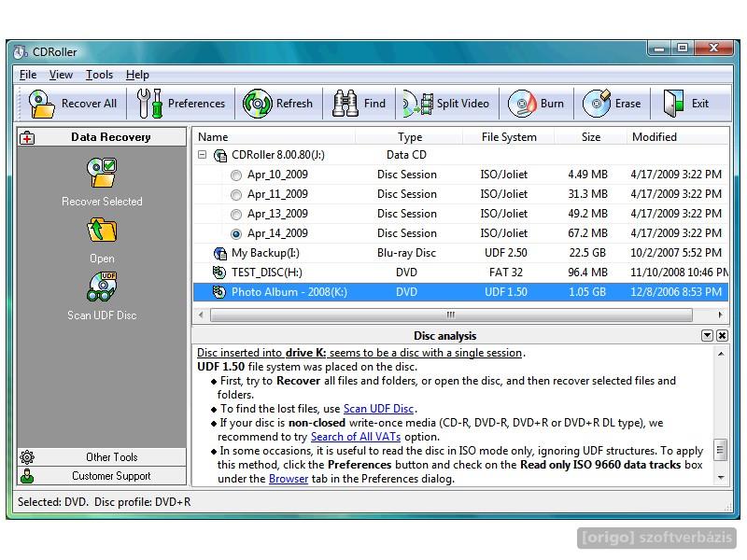Click the "Data CD" type cell

(406, 155)
